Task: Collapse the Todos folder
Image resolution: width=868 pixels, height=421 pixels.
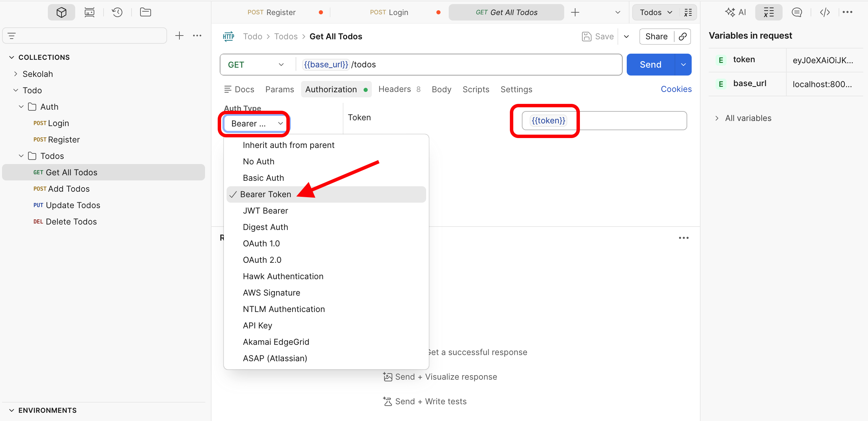Action: (21, 156)
